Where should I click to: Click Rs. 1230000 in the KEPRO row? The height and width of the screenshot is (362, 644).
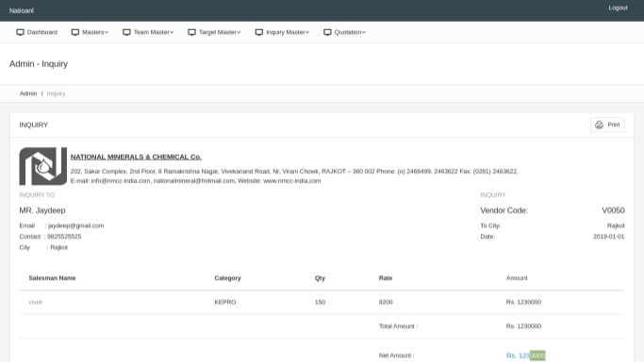tap(523, 302)
